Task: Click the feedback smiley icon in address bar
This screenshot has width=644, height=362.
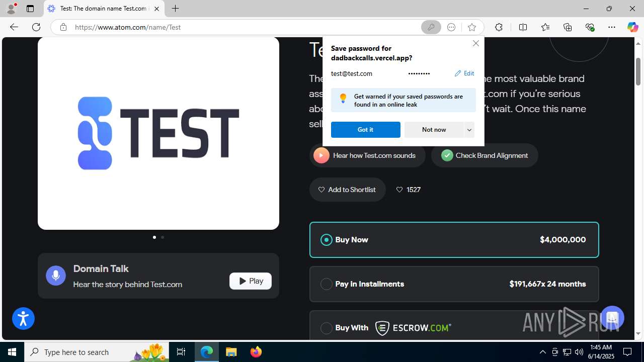Action: point(451,27)
